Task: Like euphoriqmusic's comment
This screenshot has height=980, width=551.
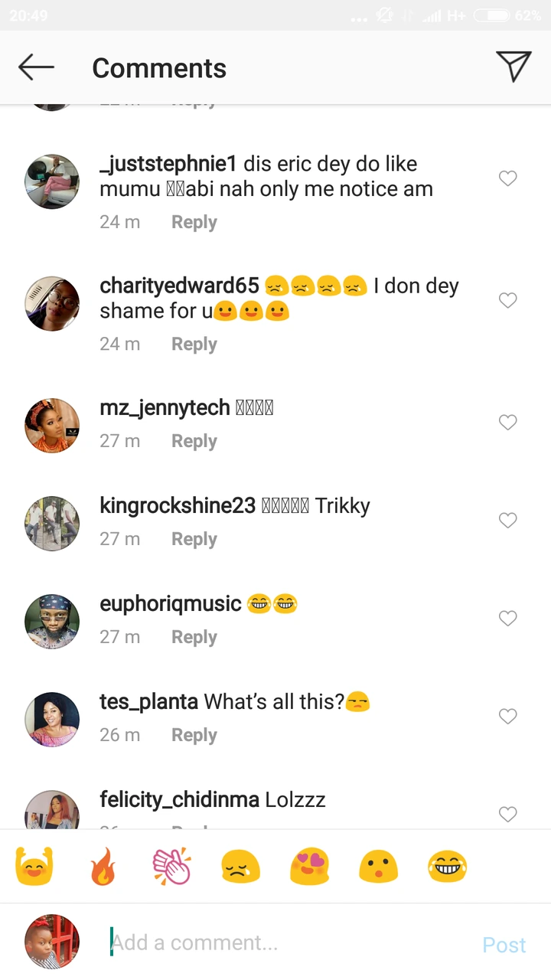Action: pos(508,618)
